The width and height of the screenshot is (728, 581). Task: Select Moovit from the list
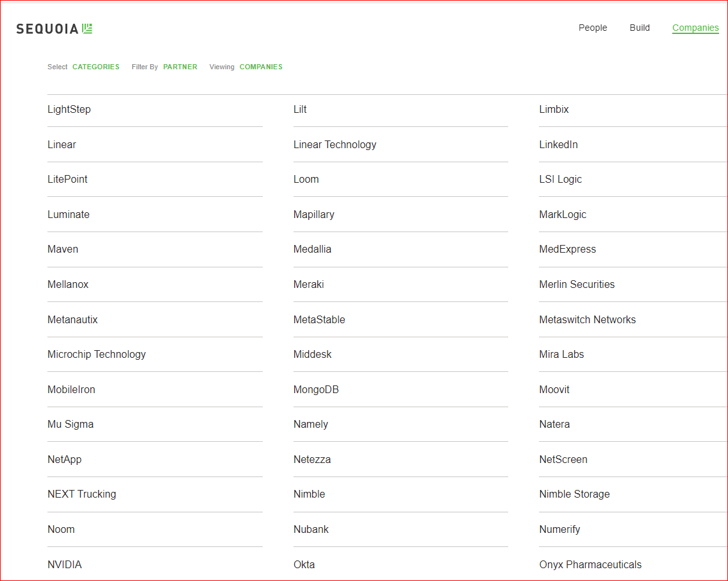tap(554, 390)
